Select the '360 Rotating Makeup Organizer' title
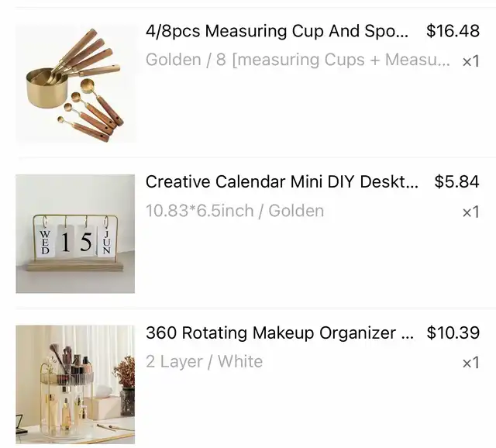 click(x=280, y=333)
